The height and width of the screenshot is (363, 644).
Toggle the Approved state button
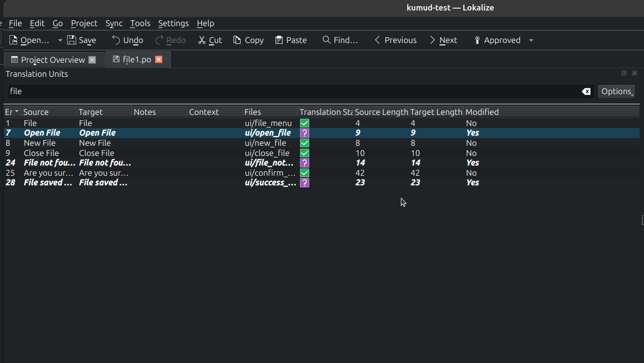[497, 40]
